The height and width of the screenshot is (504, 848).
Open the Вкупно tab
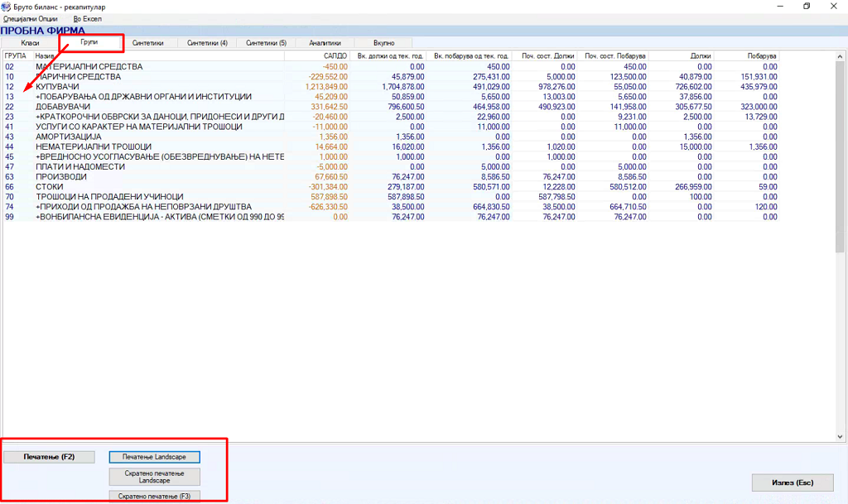point(383,43)
